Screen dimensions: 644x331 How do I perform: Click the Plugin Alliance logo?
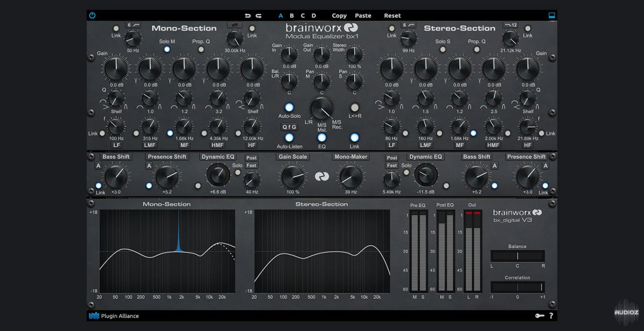(114, 316)
